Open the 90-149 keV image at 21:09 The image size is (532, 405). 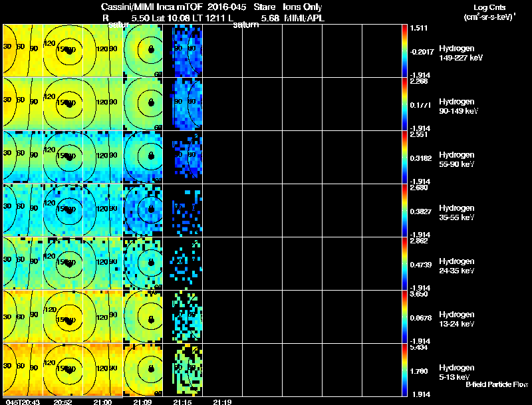click(x=143, y=104)
